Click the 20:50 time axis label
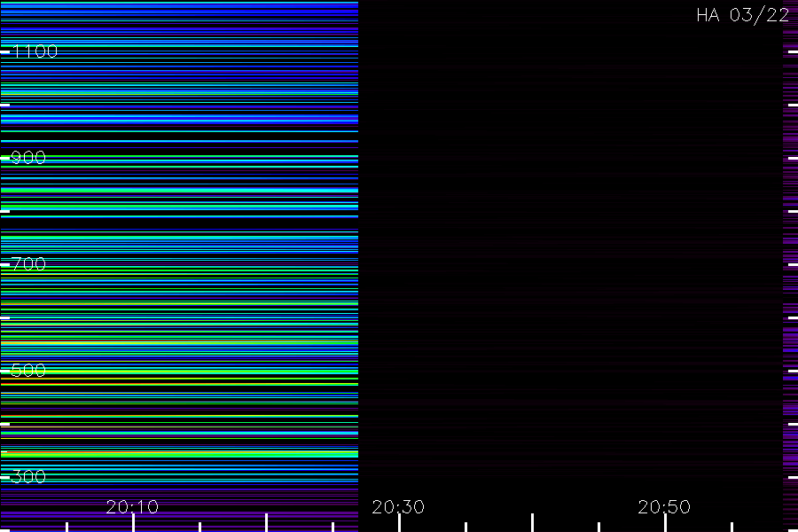This screenshot has height=532, width=798. tap(664, 507)
